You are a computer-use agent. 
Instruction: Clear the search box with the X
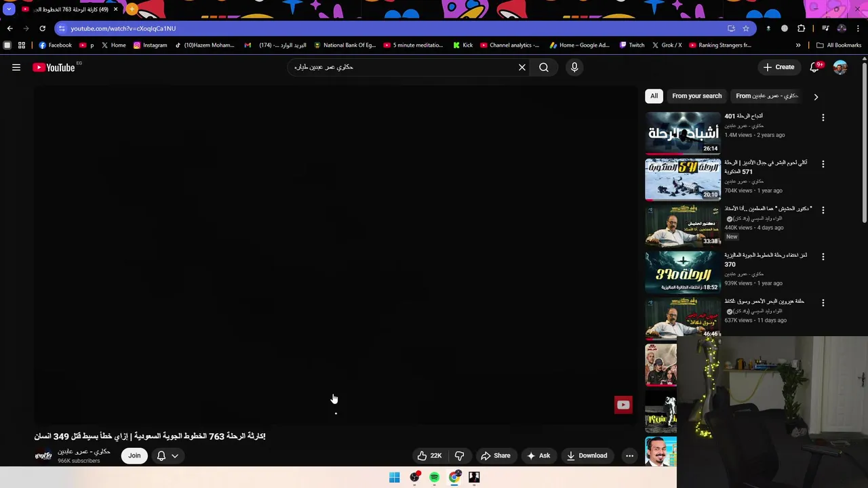click(x=522, y=67)
